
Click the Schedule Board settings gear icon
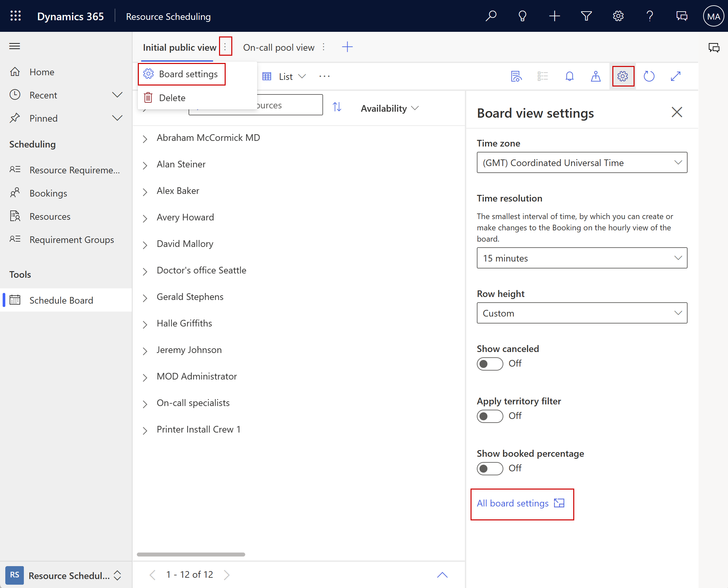(x=622, y=76)
